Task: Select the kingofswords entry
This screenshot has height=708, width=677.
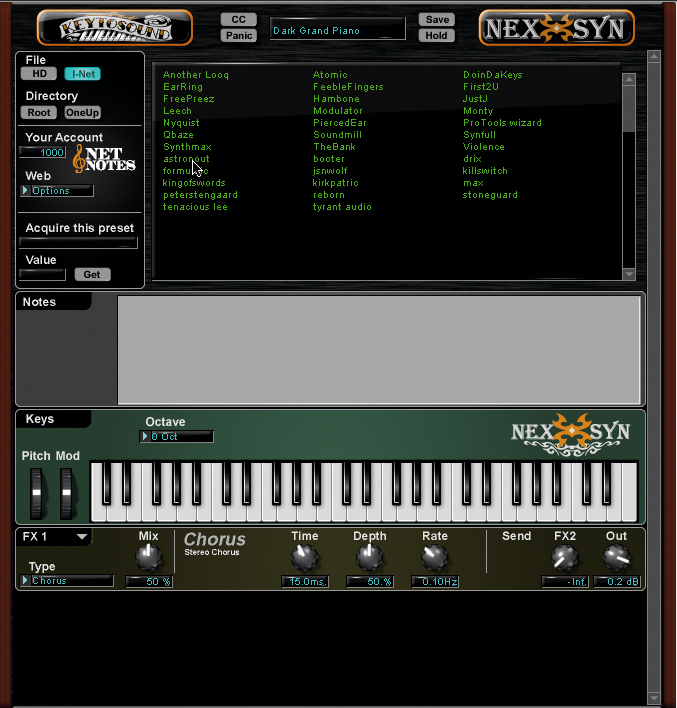Action: 194,183
